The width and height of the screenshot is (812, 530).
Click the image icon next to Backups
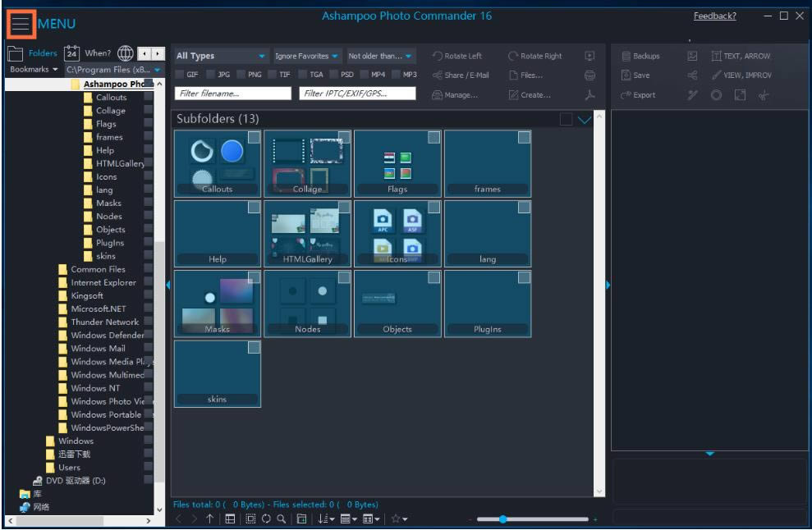(x=692, y=56)
